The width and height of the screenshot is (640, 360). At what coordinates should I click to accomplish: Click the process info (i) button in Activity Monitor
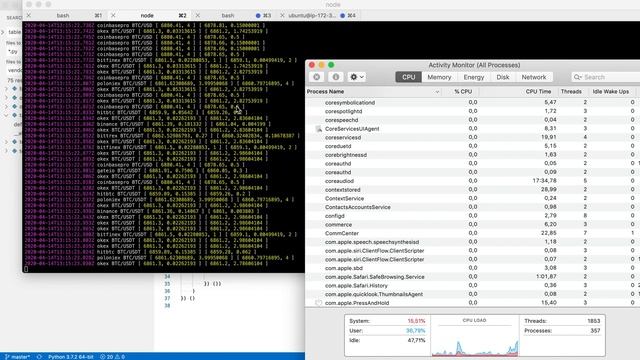tap(336, 77)
